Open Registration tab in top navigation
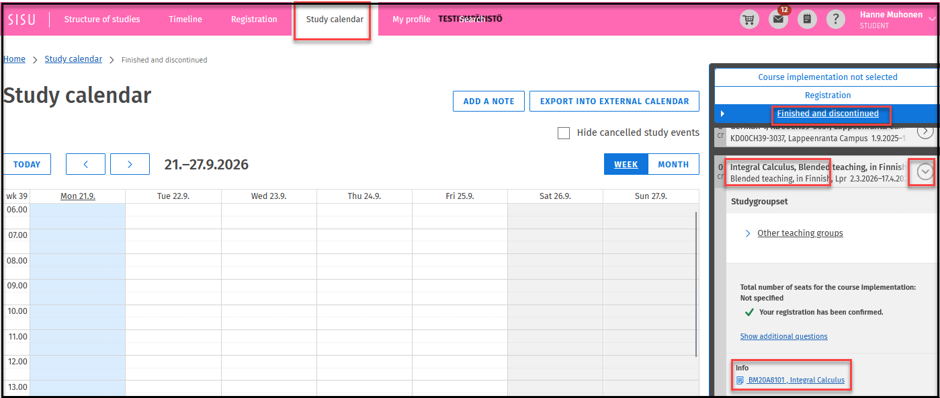 click(x=254, y=19)
